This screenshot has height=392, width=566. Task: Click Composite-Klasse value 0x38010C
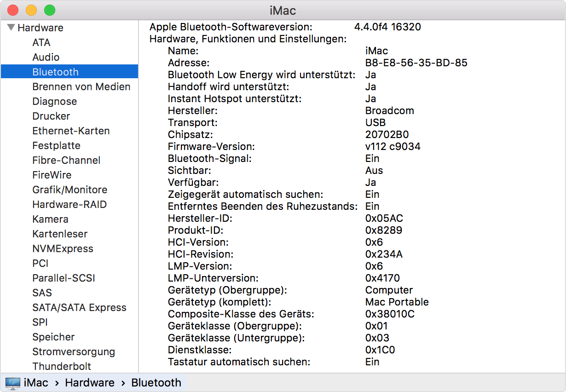390,314
